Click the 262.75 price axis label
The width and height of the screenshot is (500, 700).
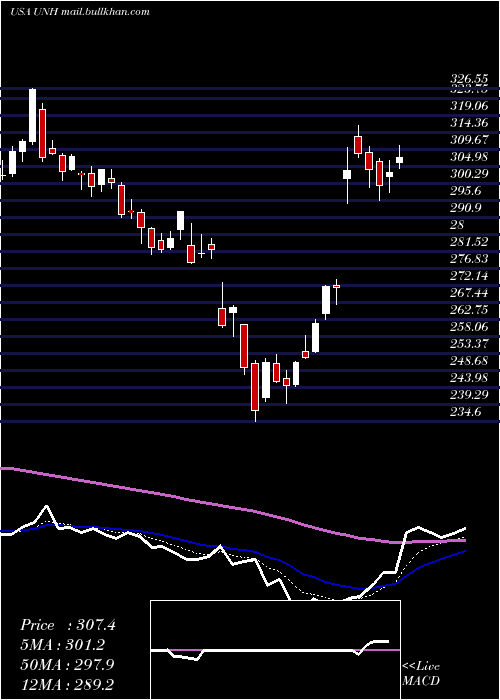[469, 309]
